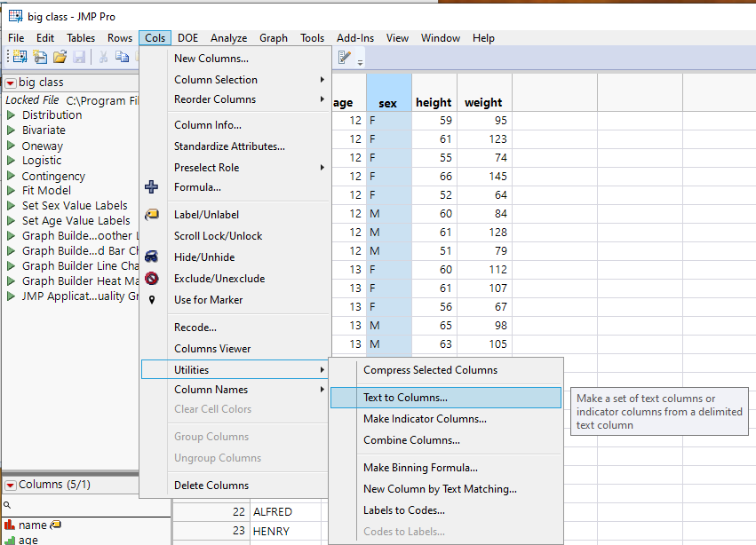This screenshot has width=756, height=545.
Task: Click the Exclude/Unexclude red circle icon
Action: tap(151, 278)
